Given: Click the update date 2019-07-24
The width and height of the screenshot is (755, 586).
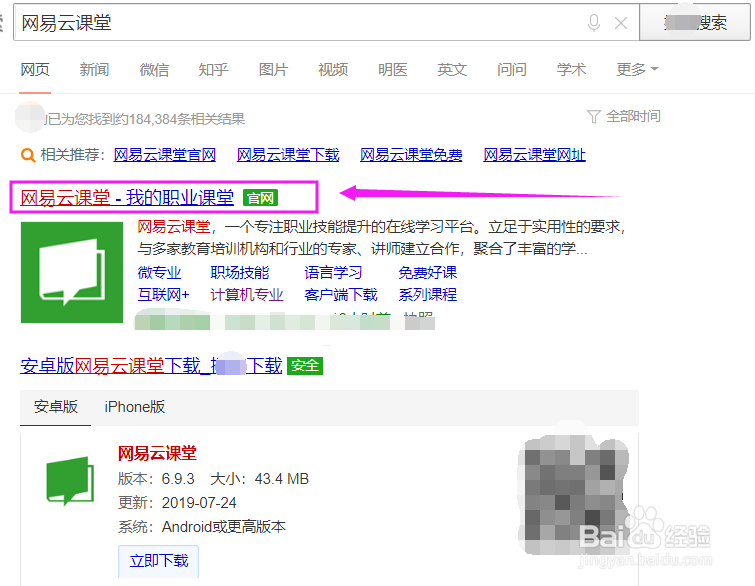Looking at the screenshot, I should pyautogui.click(x=199, y=503).
